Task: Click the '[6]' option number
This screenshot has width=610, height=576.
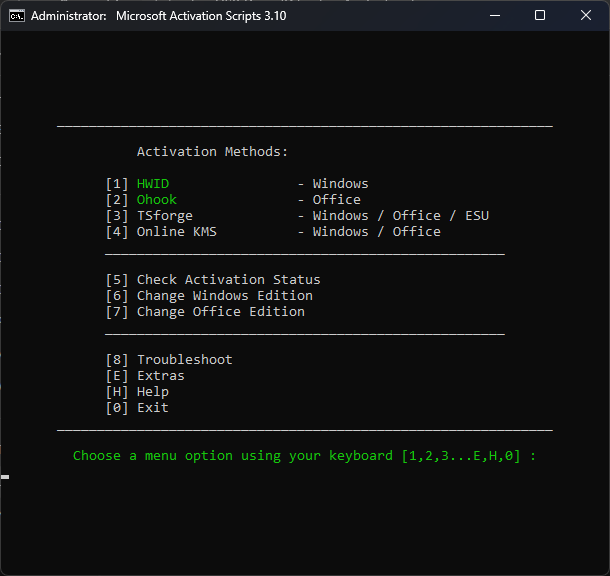Action: (x=117, y=296)
